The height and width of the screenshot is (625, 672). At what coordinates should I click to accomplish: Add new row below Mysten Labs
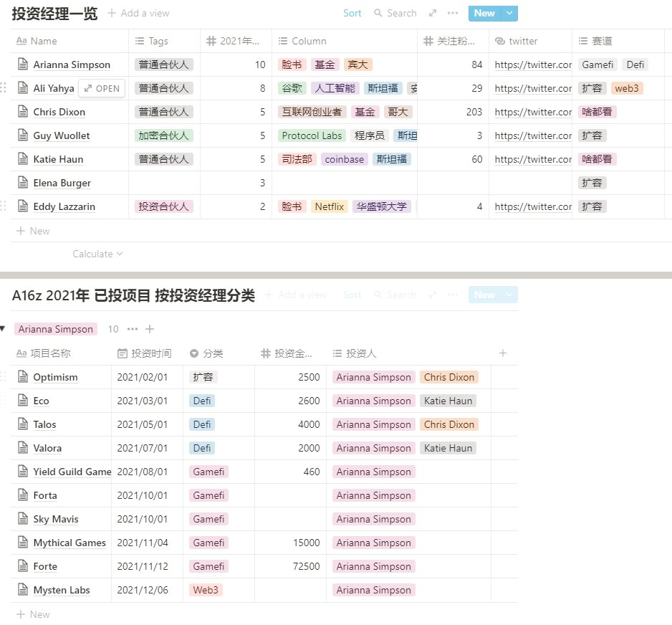(x=34, y=614)
